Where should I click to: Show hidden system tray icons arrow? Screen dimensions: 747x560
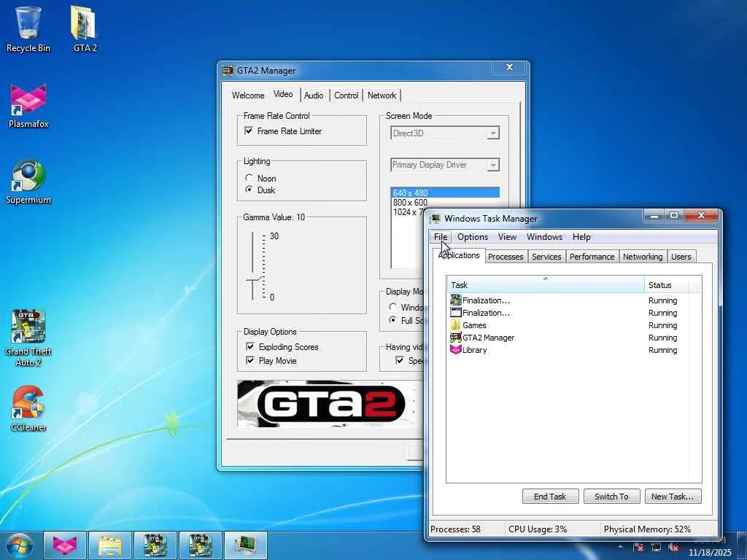click(620, 546)
